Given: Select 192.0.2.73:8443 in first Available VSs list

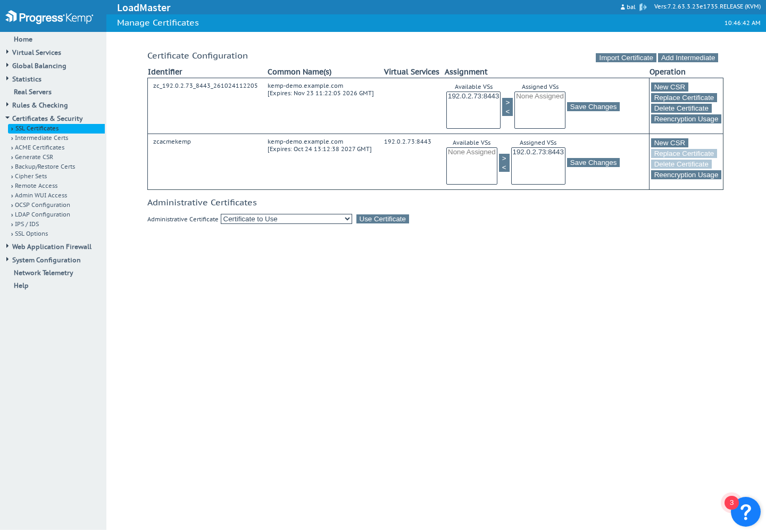Looking at the screenshot, I should click(x=473, y=96).
